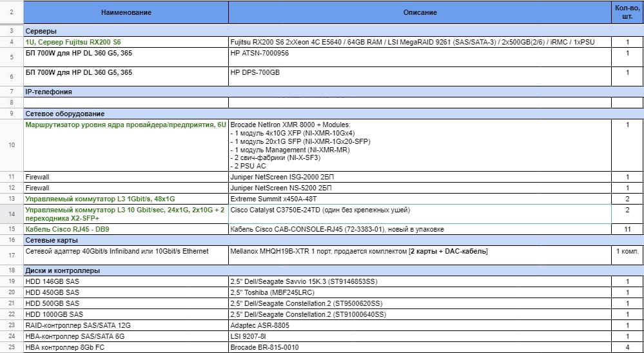Click the 'Juniper NetScreen NS-5200 2БП' cell
The height and width of the screenshot is (353, 644).
pos(420,188)
